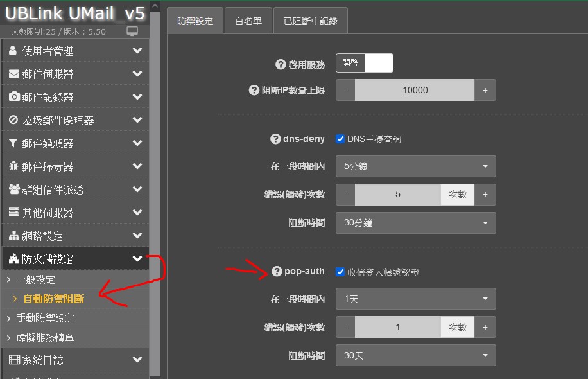This screenshot has width=588, height=379.
Task: Open the 手動防禦設定 sidebar link
Action: pos(45,318)
